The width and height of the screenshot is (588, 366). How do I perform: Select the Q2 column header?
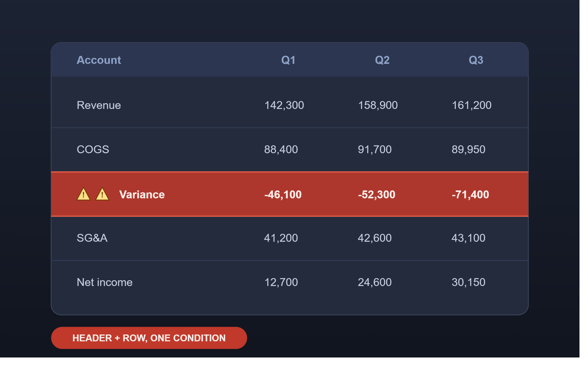382,60
